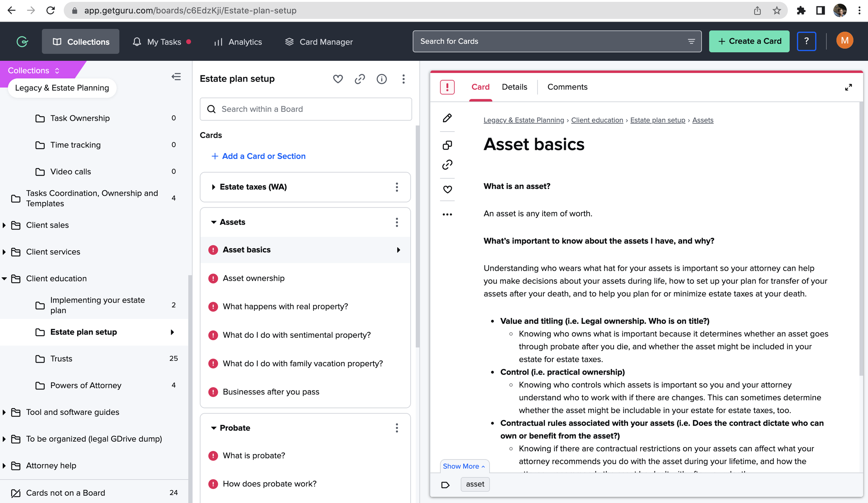The width and height of the screenshot is (868, 503).
Task: Click the Create a Card button
Action: point(749,41)
